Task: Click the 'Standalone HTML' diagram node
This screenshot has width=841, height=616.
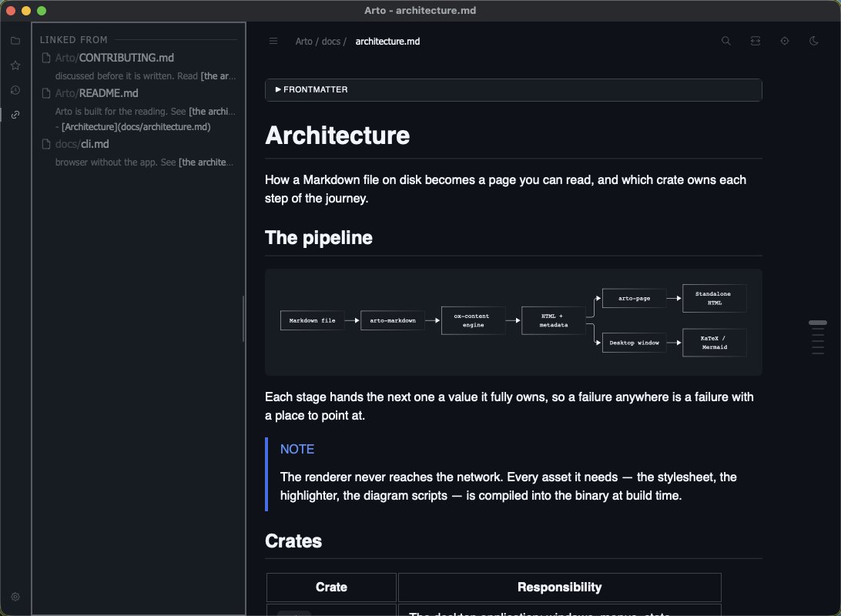Action: click(x=715, y=298)
